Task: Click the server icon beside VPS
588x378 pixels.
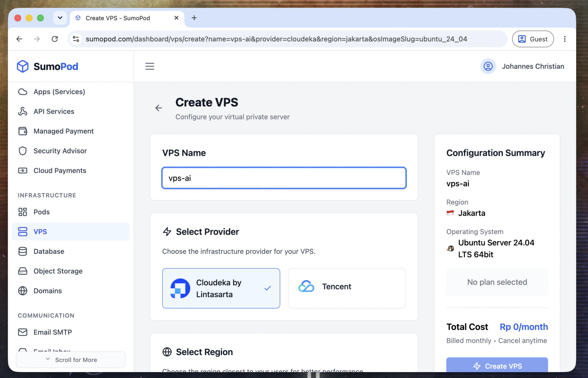Action: click(23, 232)
